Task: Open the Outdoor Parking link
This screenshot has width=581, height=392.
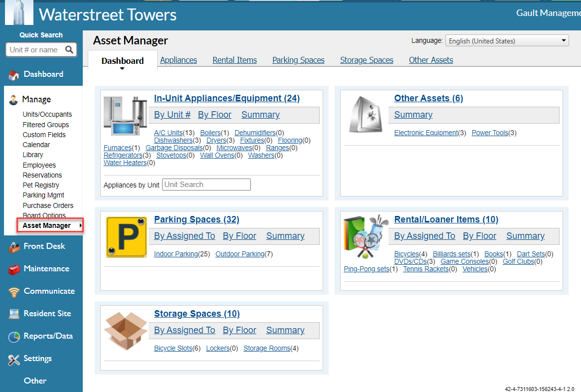Action: tap(240, 254)
